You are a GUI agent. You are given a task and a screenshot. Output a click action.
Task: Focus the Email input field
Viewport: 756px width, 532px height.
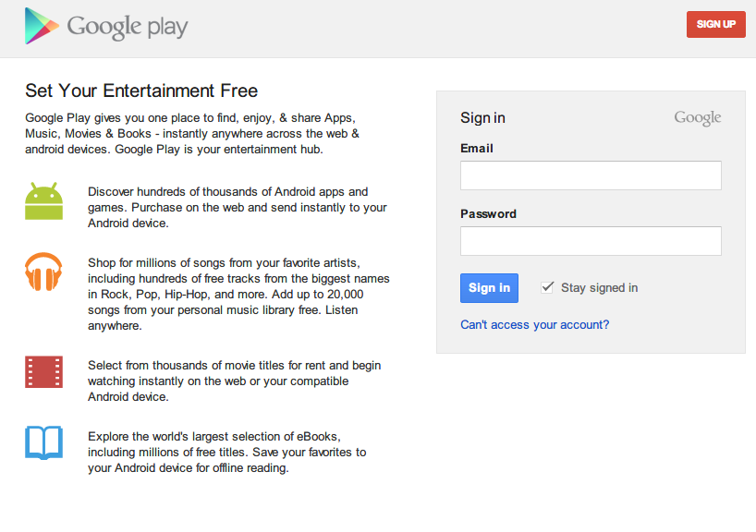[591, 175]
